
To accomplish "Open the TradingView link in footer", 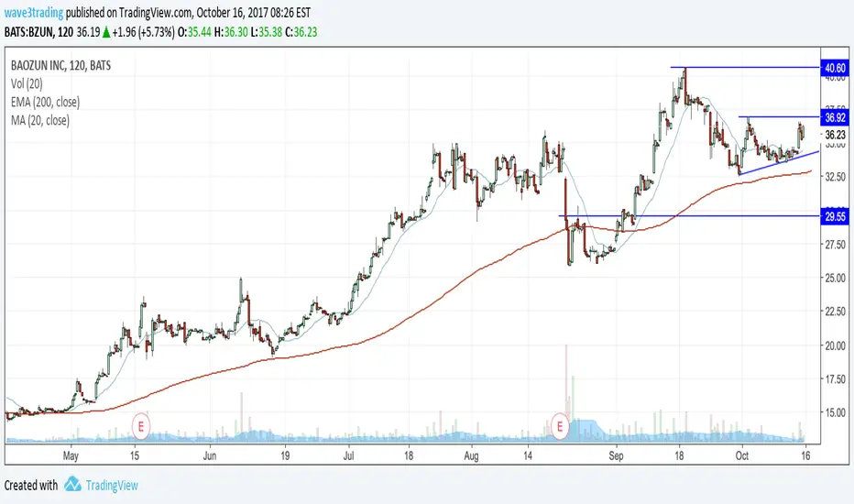I will click(112, 485).
